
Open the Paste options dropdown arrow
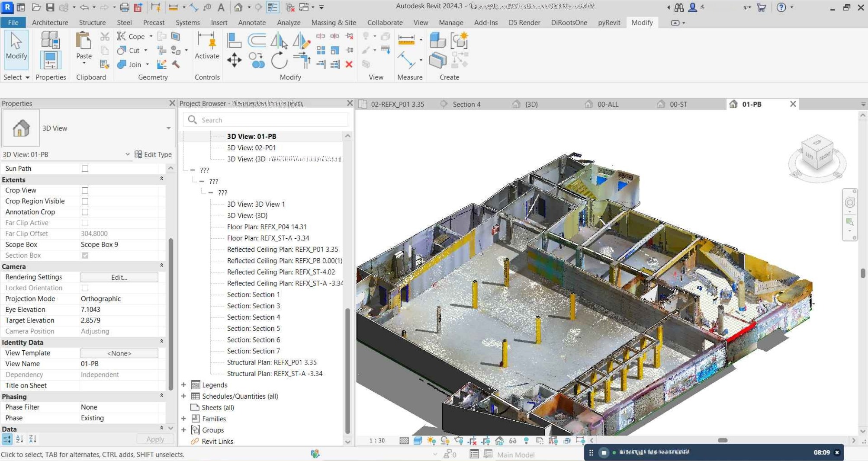[x=84, y=64]
